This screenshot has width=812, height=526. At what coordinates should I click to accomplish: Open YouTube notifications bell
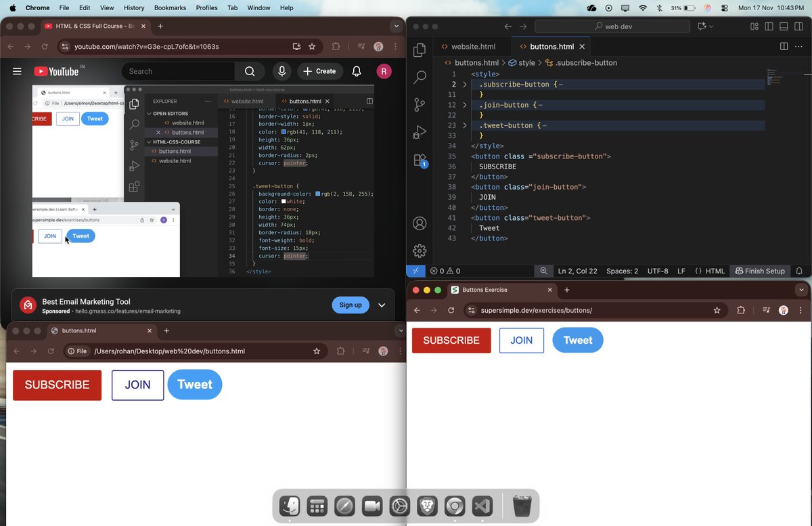pos(356,71)
